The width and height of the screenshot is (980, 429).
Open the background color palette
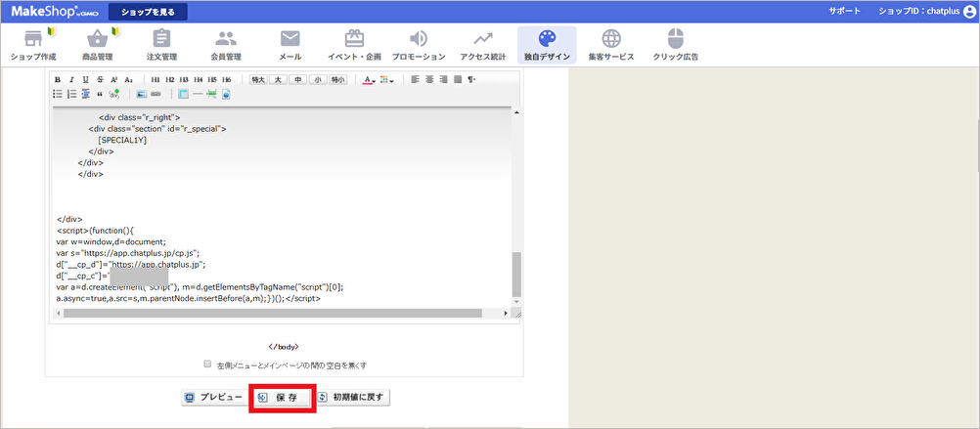click(x=387, y=80)
